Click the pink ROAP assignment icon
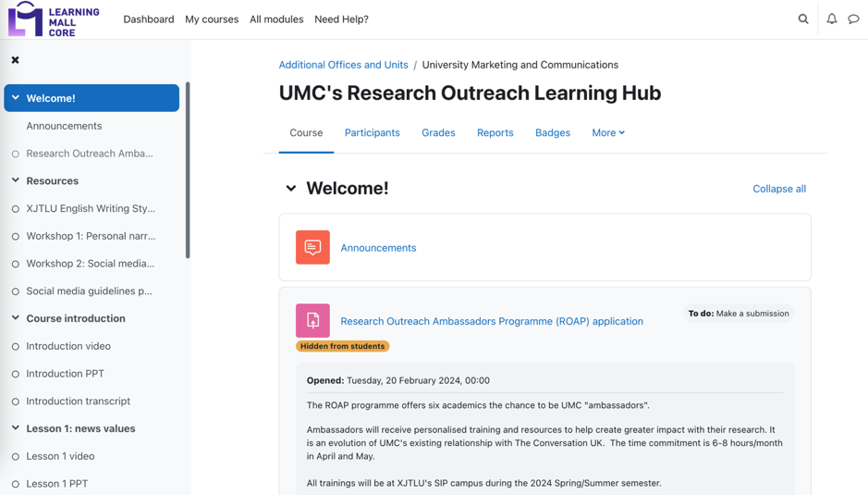This screenshot has height=495, width=868. click(x=312, y=320)
